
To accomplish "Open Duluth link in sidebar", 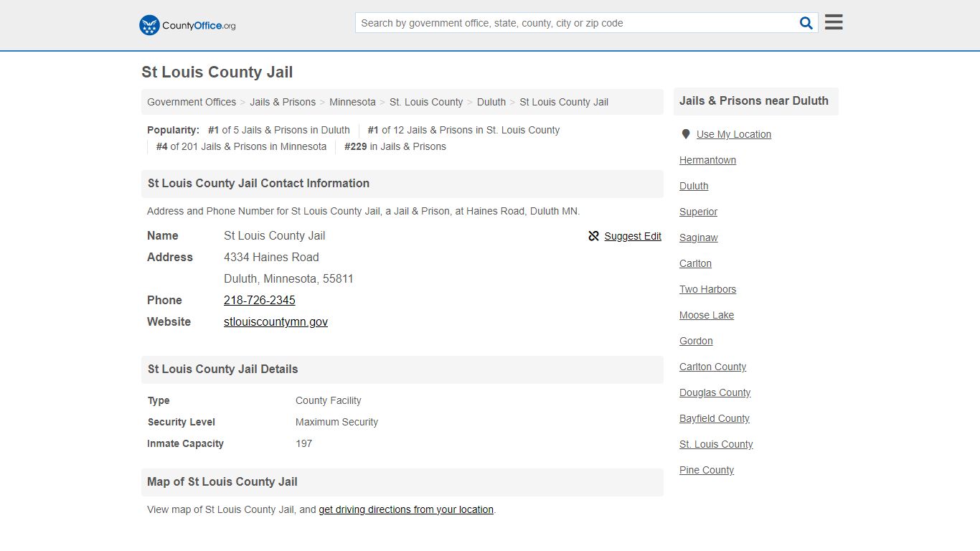I will click(694, 186).
